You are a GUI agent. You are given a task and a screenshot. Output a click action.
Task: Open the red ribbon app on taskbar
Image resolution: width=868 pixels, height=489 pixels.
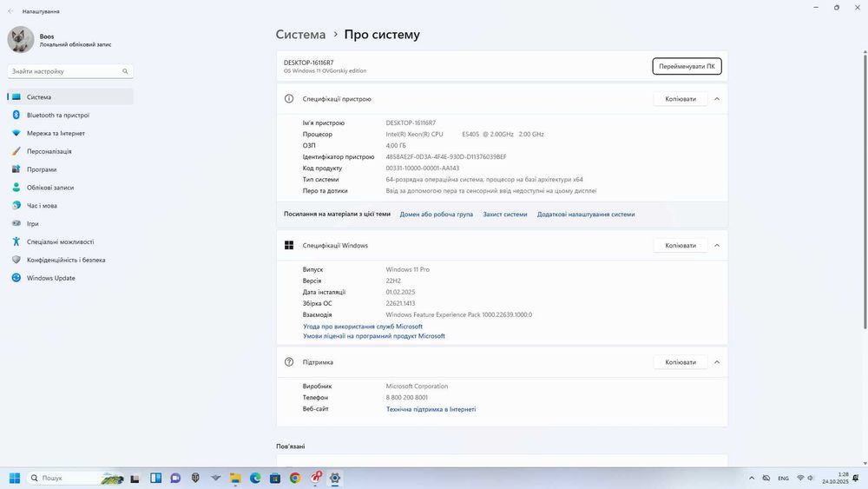(x=316, y=478)
